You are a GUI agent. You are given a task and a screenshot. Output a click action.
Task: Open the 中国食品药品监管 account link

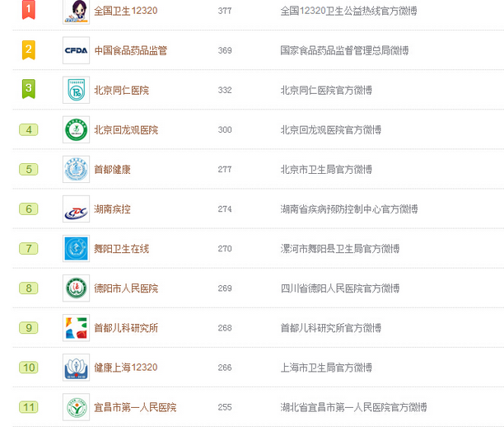(x=130, y=50)
